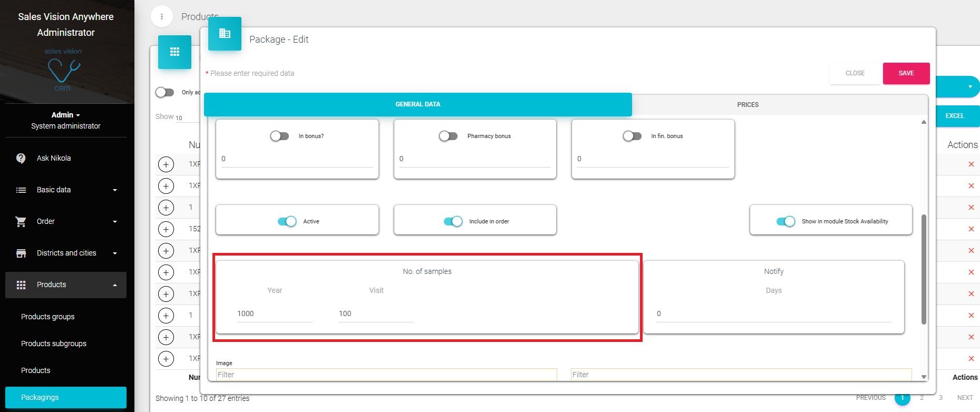Click the Districts and cities store icon
The image size is (980, 412).
coord(21,253)
